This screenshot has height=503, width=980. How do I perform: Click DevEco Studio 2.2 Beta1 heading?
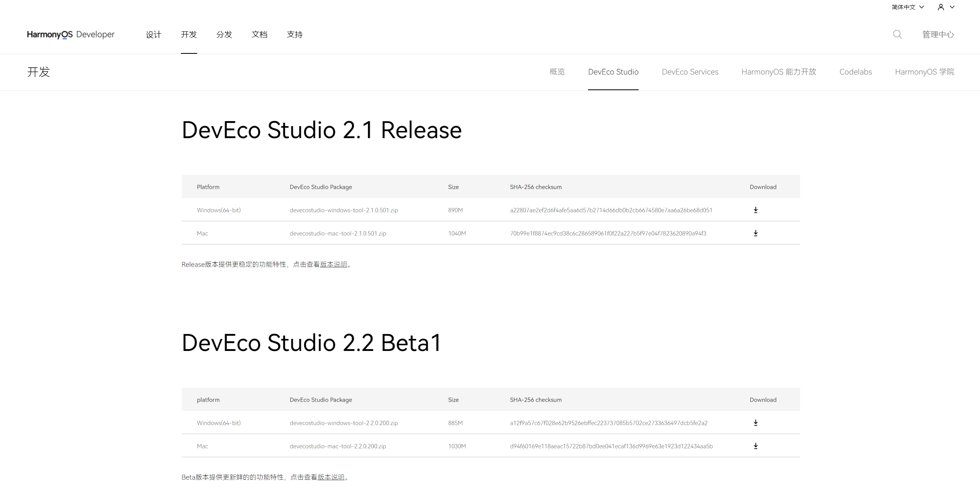pos(311,343)
